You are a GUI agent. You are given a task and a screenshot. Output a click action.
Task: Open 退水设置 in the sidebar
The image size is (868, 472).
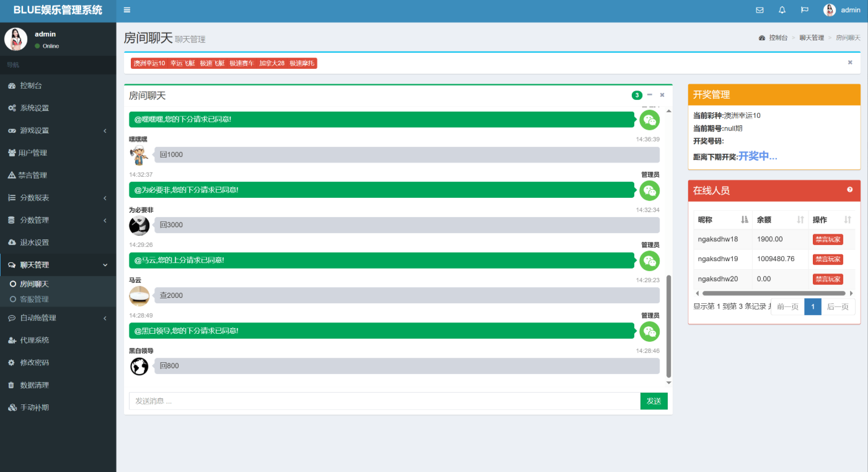(x=34, y=243)
